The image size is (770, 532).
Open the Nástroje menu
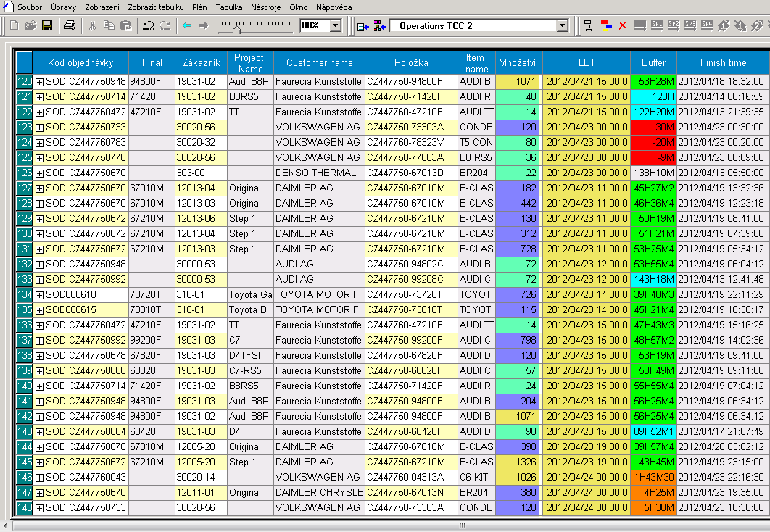pyautogui.click(x=265, y=7)
